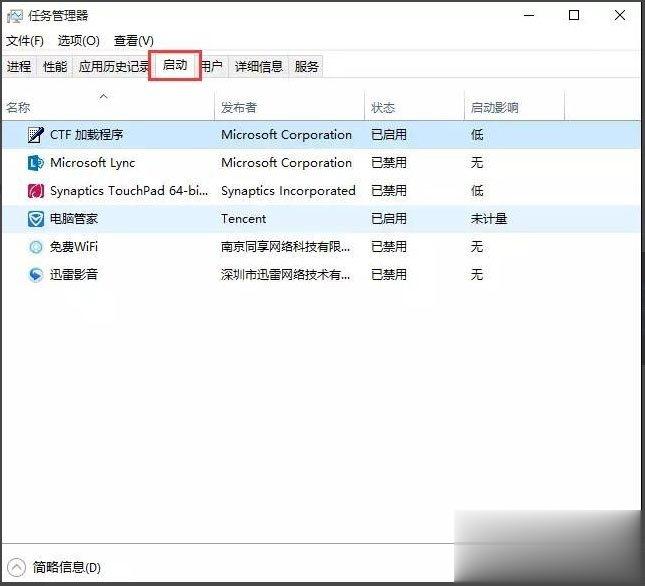Click the 电脑管家 shield icon
The width and height of the screenshot is (645, 586).
coord(36,219)
